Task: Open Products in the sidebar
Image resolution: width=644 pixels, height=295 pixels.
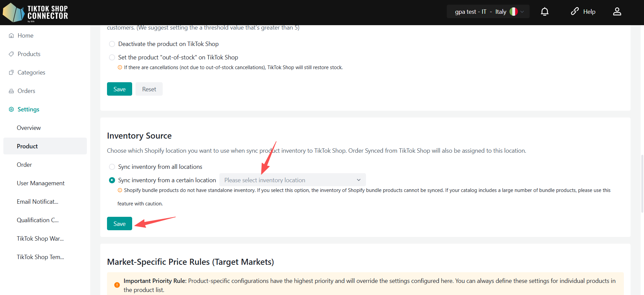Action: (x=29, y=54)
